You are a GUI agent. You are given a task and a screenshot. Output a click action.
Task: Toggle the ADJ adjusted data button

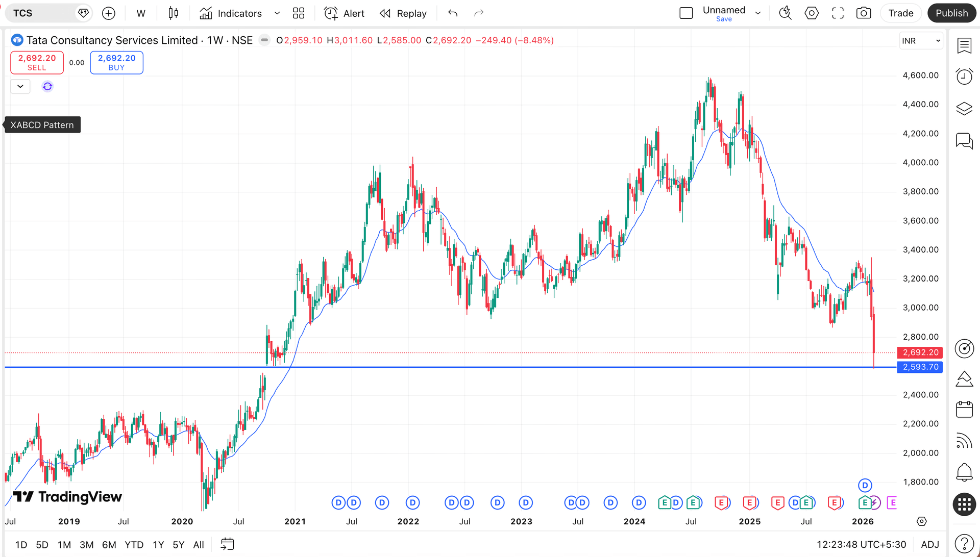tap(930, 545)
